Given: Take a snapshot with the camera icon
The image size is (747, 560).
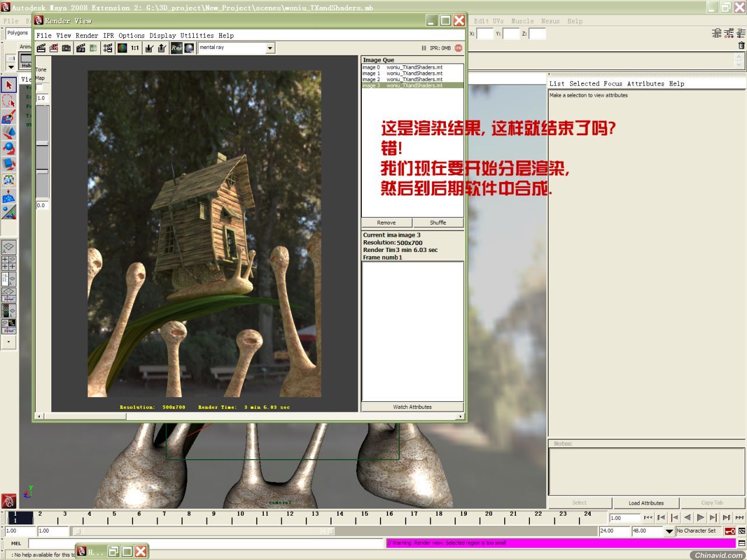Looking at the screenshot, I should [67, 48].
